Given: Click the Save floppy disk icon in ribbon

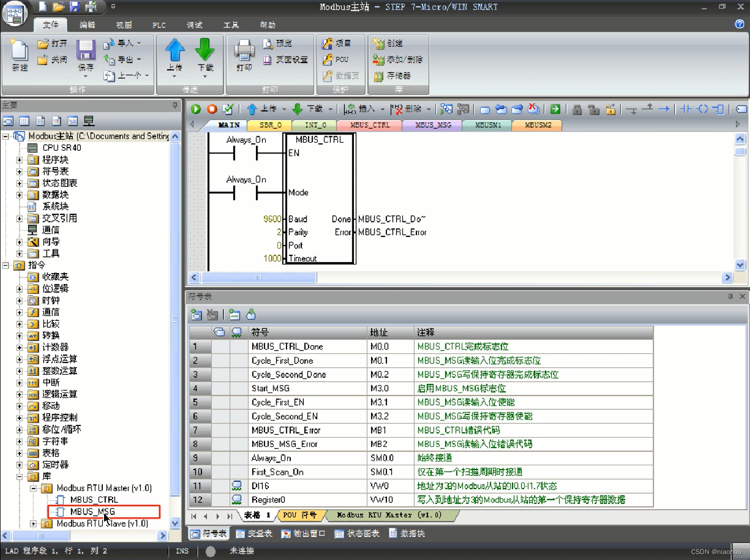Looking at the screenshot, I should (x=86, y=50).
